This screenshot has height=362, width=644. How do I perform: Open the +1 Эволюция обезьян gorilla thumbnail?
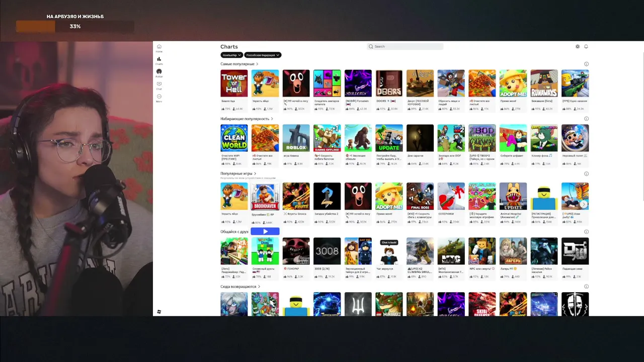[358, 138]
